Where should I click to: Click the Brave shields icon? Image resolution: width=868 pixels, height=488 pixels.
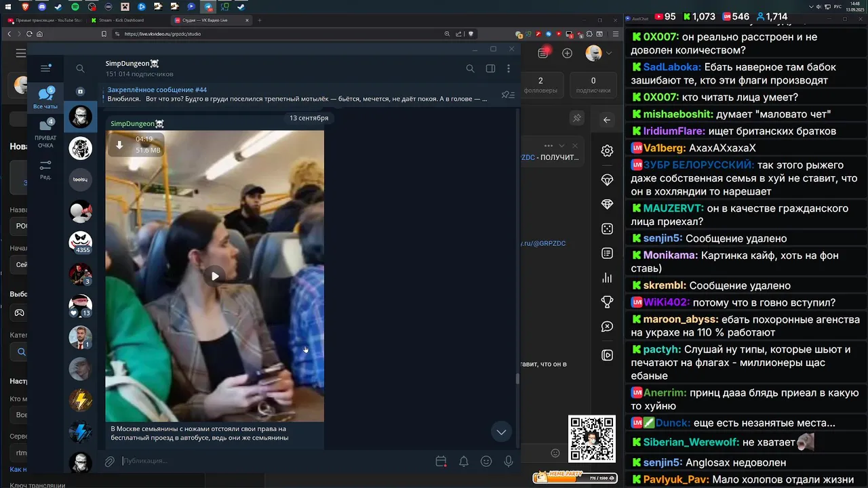pos(471,34)
